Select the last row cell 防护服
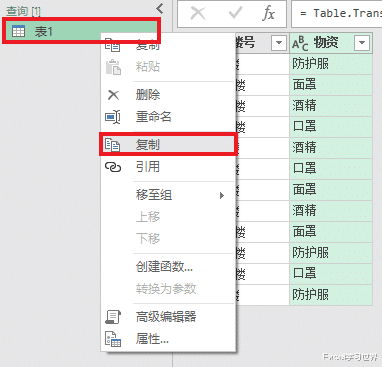This screenshot has height=367, width=382. [331, 295]
